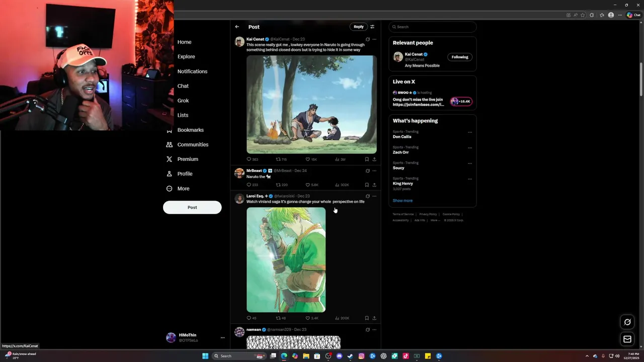Open floating Grok button at bottom right
Screen dimensions: 644x362
[627, 322]
